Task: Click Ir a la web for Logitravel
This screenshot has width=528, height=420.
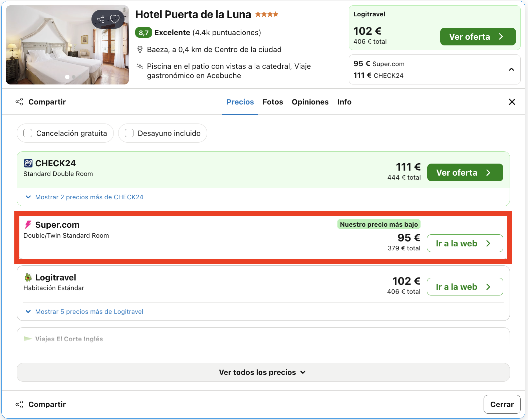Action: coord(465,287)
